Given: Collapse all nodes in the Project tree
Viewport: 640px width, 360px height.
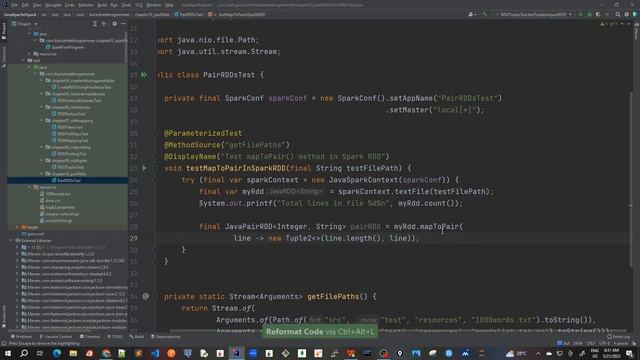Looking at the screenshot, I should tap(104, 24).
